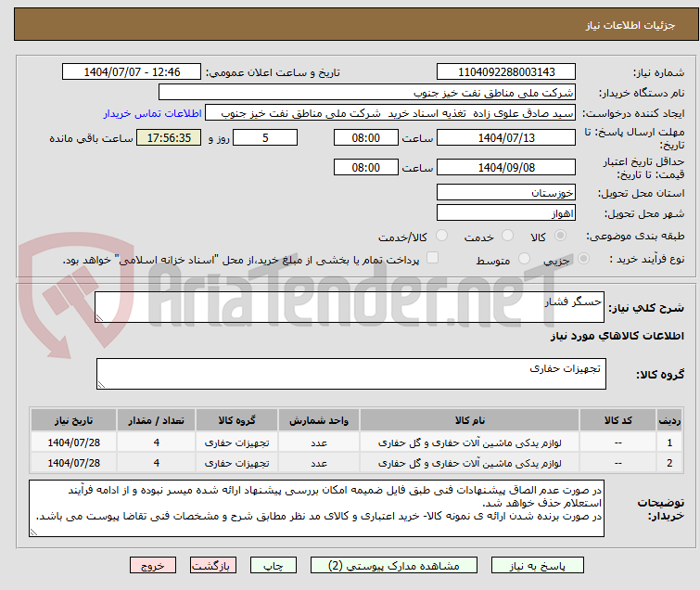Click the تعداد / مقدار column header
700x590 pixels.
[156, 420]
